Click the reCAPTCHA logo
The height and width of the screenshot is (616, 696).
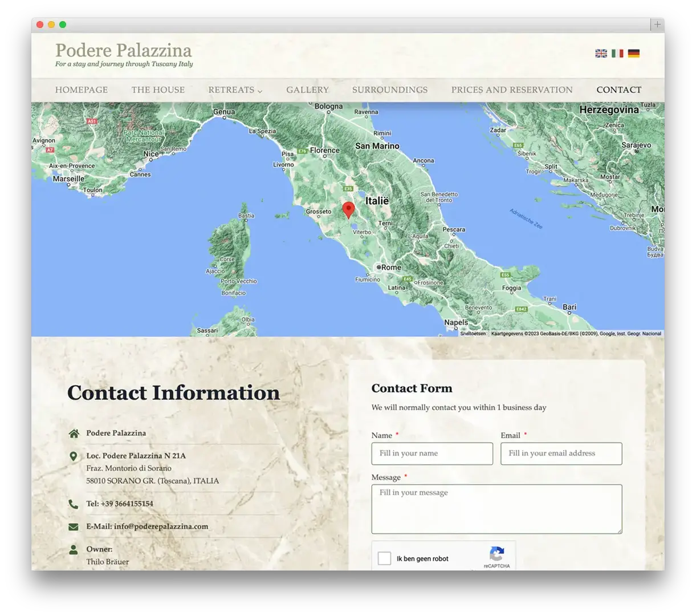coord(496,554)
